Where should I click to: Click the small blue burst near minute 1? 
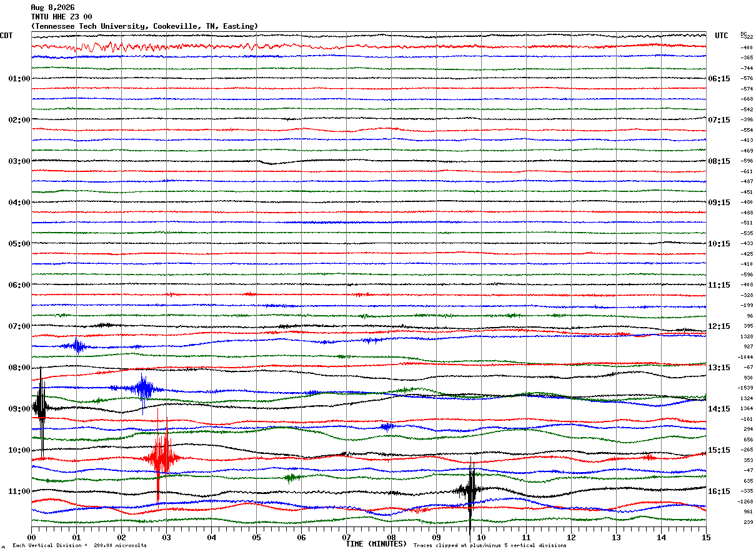pyautogui.click(x=77, y=345)
